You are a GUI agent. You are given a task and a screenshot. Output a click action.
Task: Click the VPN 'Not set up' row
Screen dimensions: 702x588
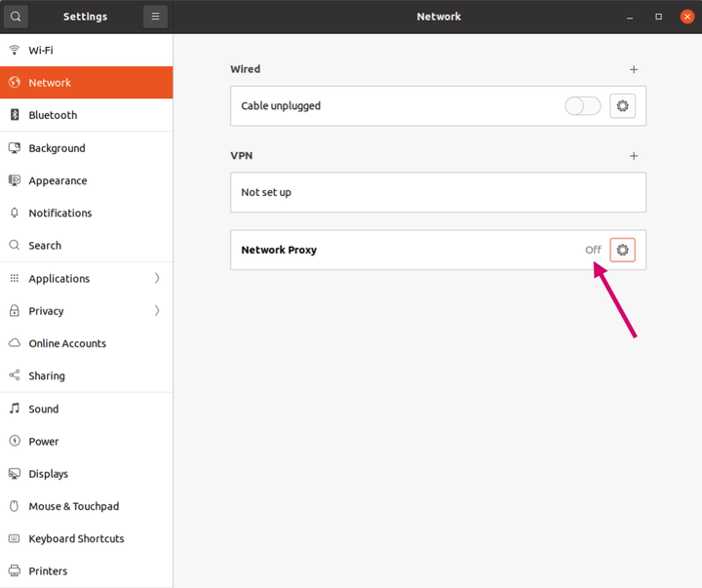(438, 192)
